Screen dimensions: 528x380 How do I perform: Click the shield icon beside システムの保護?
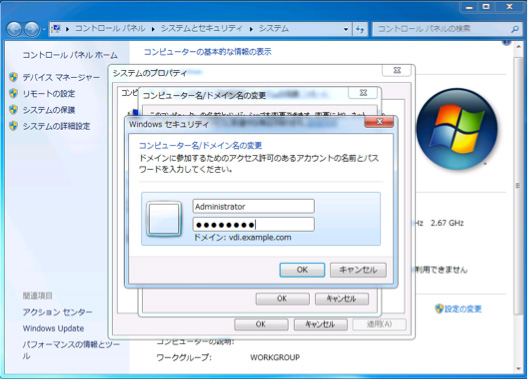point(13,109)
